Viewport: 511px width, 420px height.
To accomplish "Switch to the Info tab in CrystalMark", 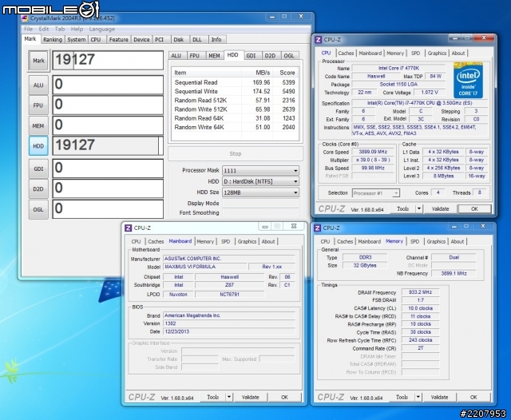I will 216,39.
